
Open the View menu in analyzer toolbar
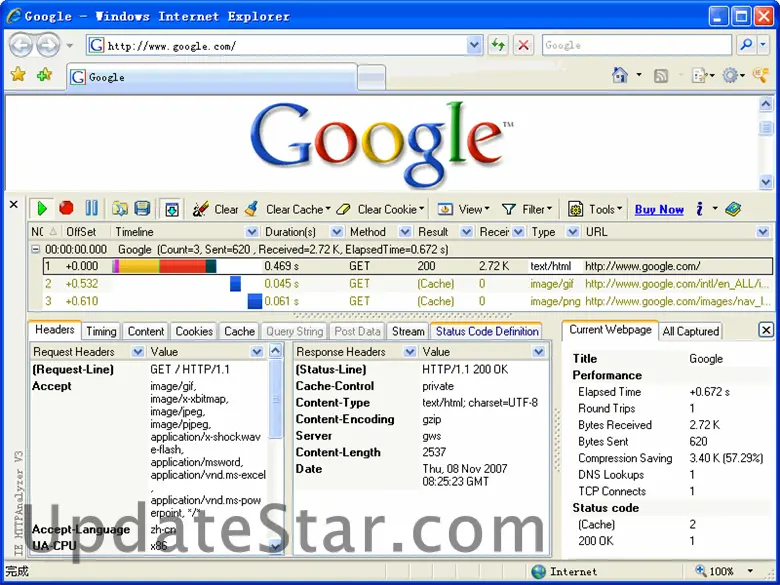[x=464, y=209]
